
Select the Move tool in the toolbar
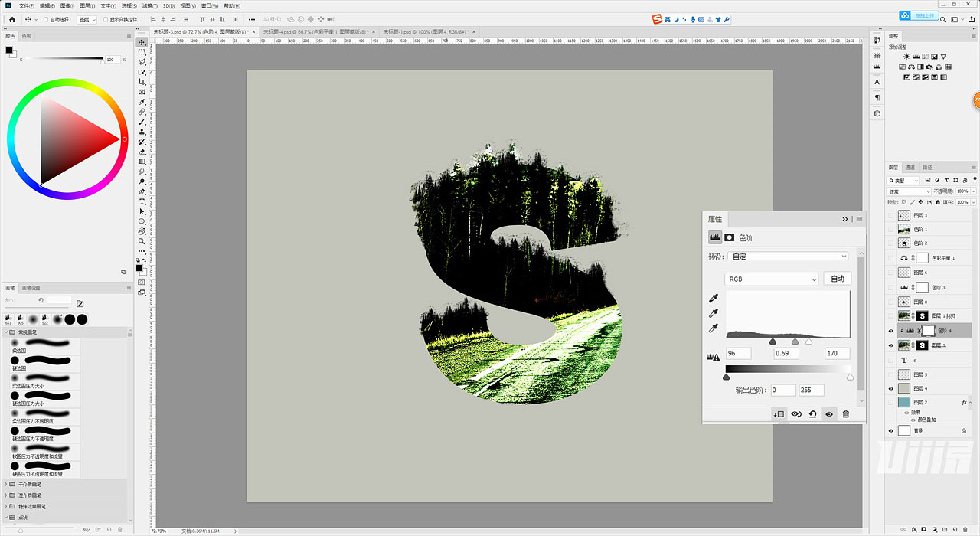click(142, 42)
